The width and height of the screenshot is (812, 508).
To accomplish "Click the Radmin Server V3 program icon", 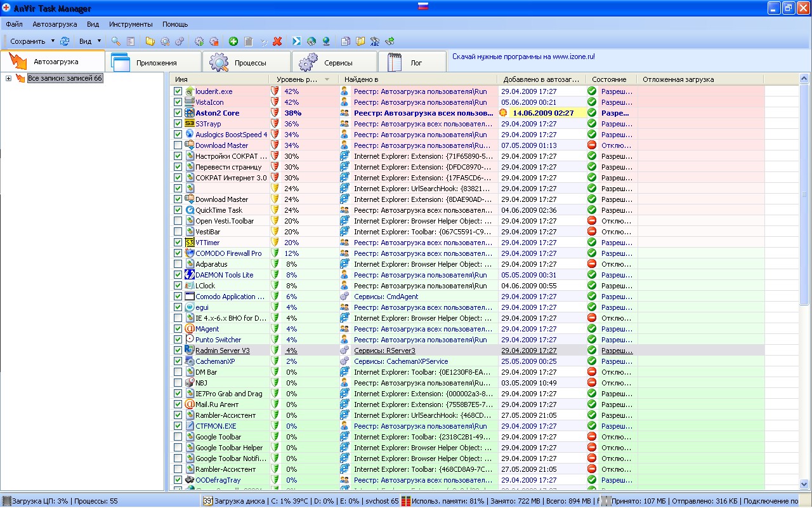I will click(x=190, y=351).
